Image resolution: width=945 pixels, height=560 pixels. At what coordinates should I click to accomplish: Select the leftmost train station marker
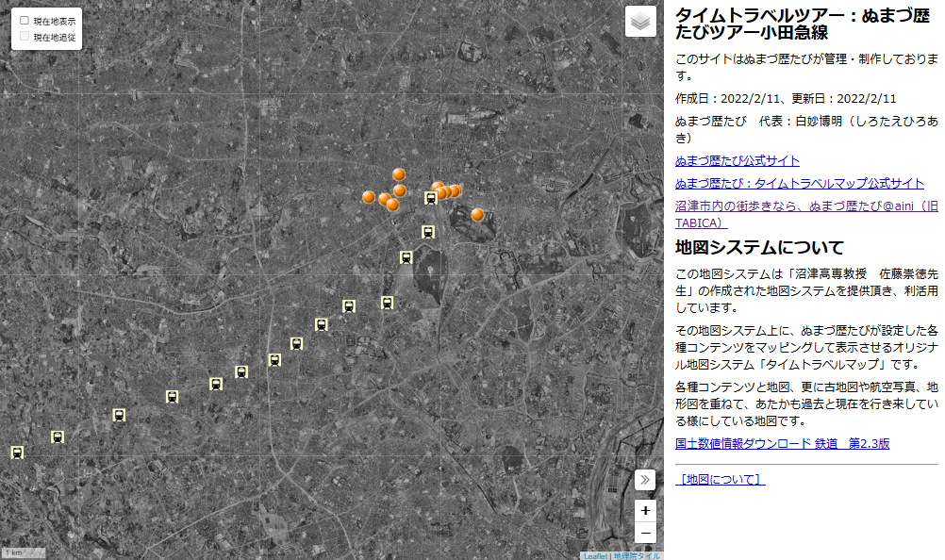click(x=17, y=452)
